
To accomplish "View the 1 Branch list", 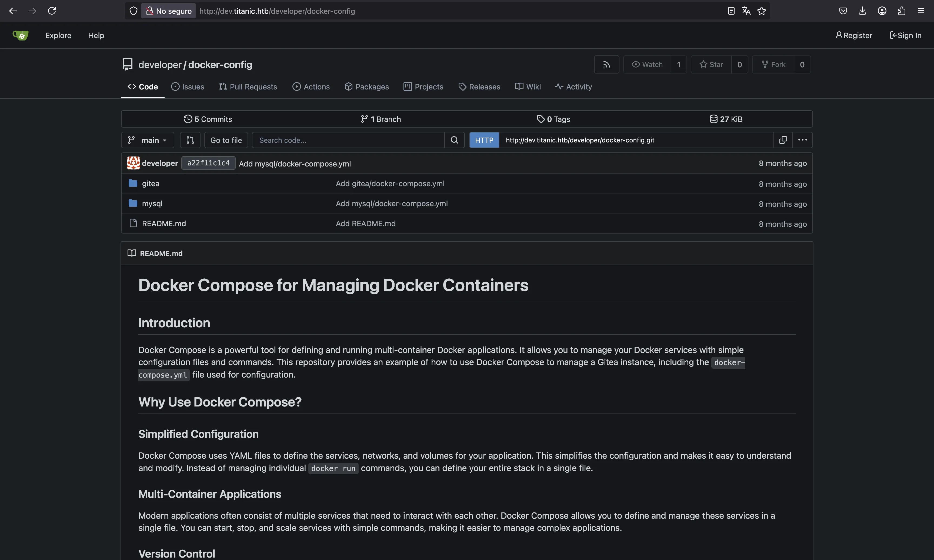I will [381, 119].
